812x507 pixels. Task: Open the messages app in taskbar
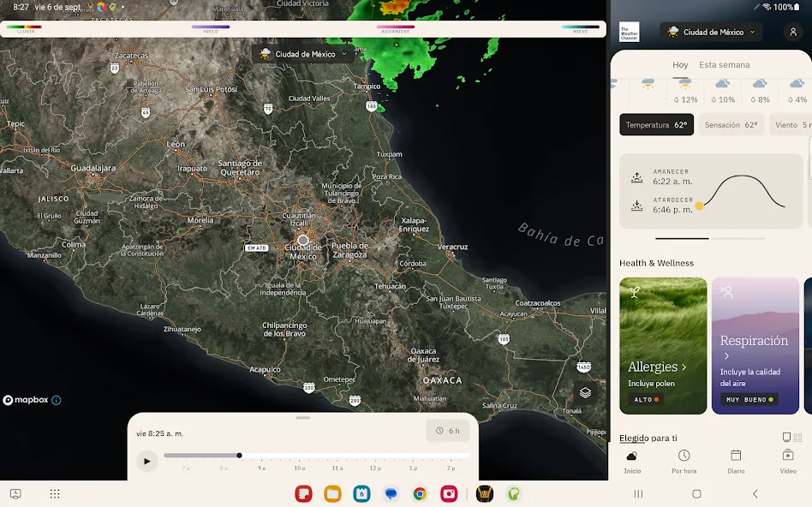coord(391,493)
